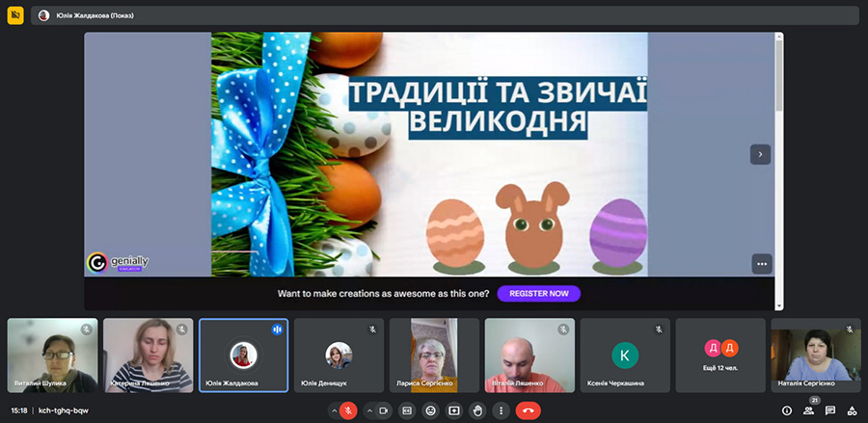Open the three-dot more options menu in the call toolbar
Screen dimensions: 868x423
(x=502, y=410)
